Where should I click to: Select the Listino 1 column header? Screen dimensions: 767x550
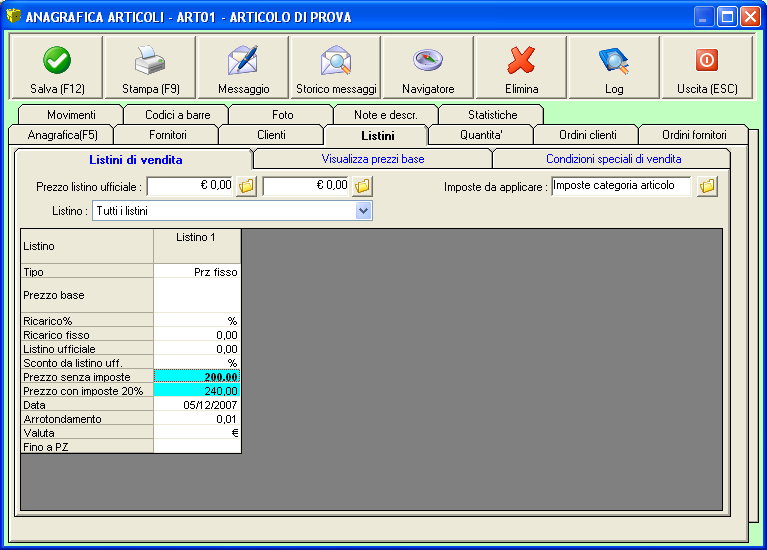coord(197,246)
